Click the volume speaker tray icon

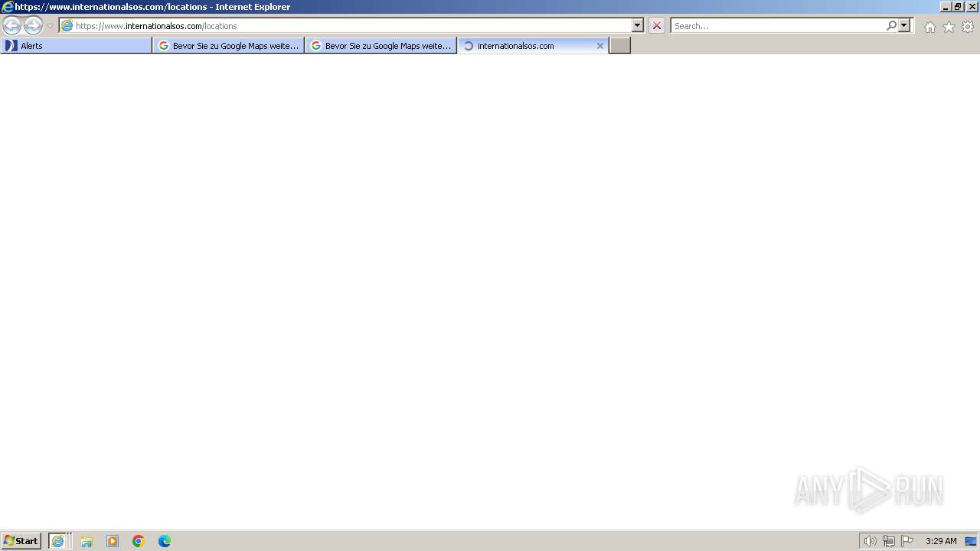tap(871, 541)
